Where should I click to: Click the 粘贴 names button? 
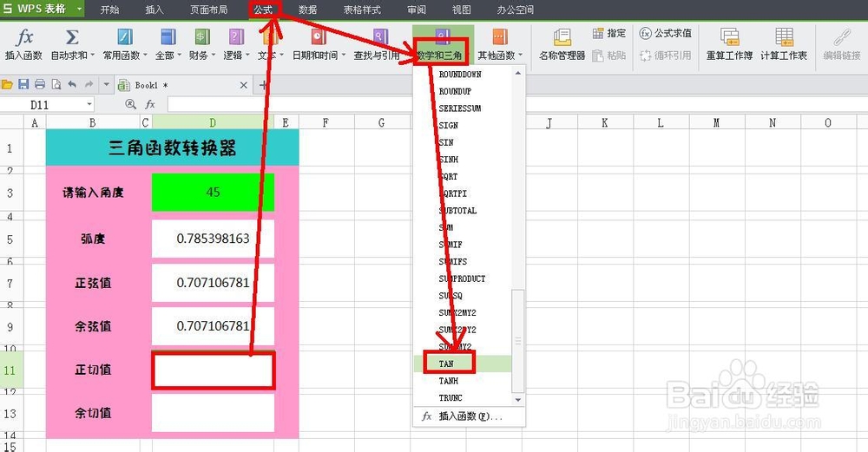coord(609,56)
